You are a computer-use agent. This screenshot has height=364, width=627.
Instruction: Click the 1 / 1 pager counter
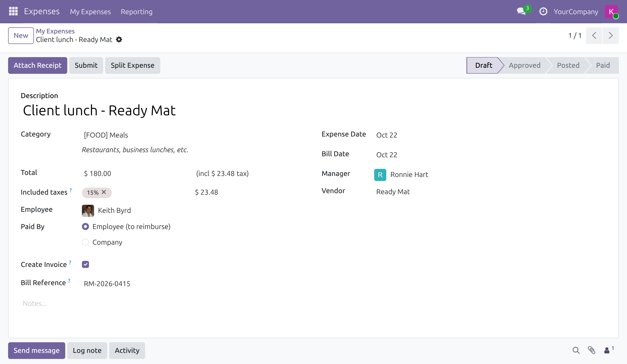pos(575,35)
